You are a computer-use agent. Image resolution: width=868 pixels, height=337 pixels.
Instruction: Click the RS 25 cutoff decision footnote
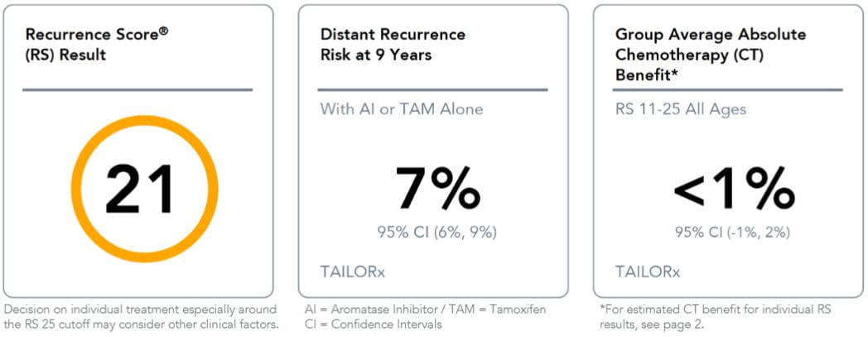coord(141,316)
